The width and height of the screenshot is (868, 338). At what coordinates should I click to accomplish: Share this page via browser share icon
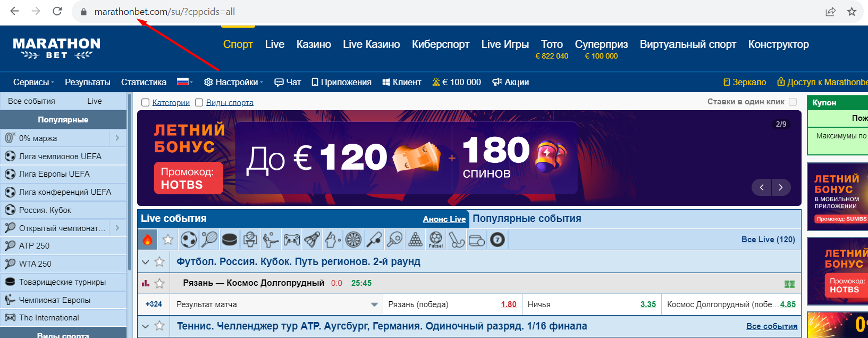(830, 12)
